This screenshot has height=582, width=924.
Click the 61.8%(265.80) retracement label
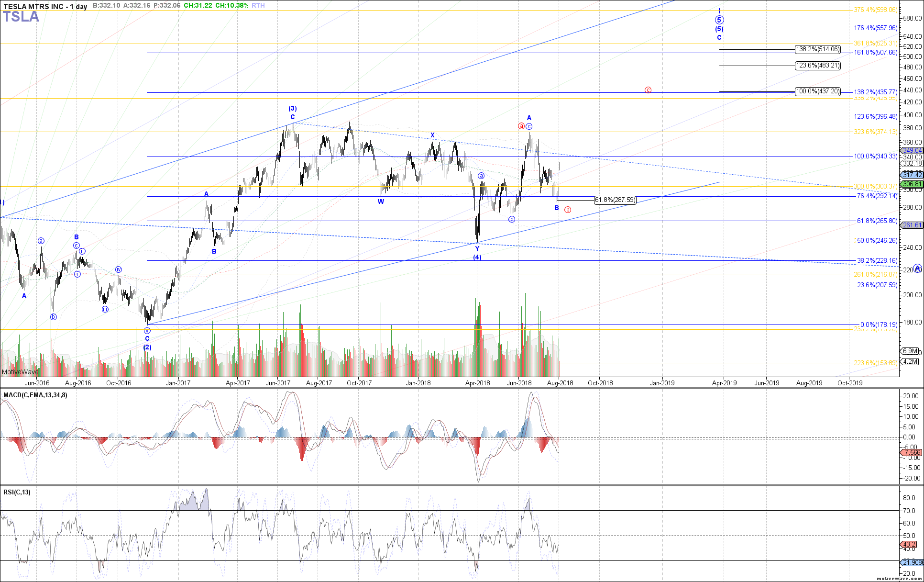(877, 221)
